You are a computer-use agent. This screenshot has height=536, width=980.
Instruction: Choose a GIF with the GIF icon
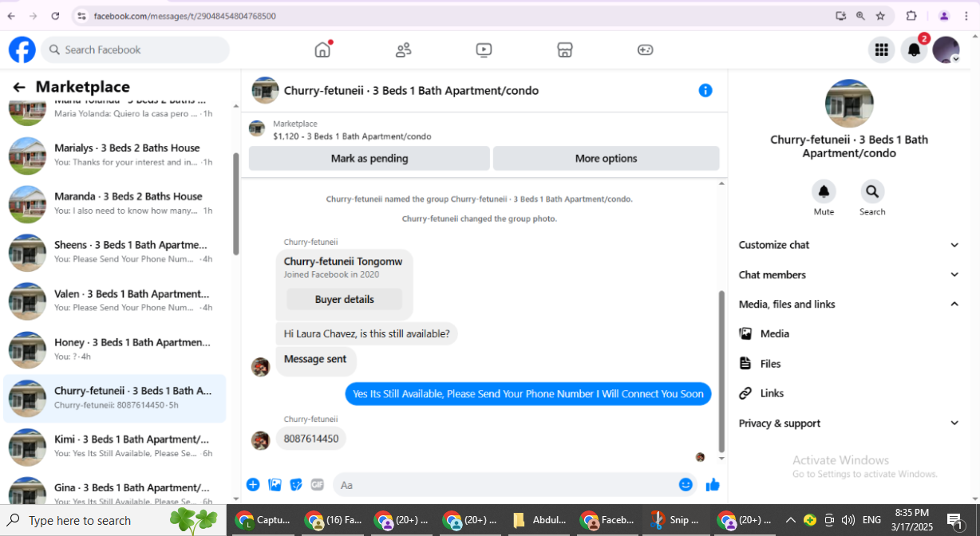(318, 484)
